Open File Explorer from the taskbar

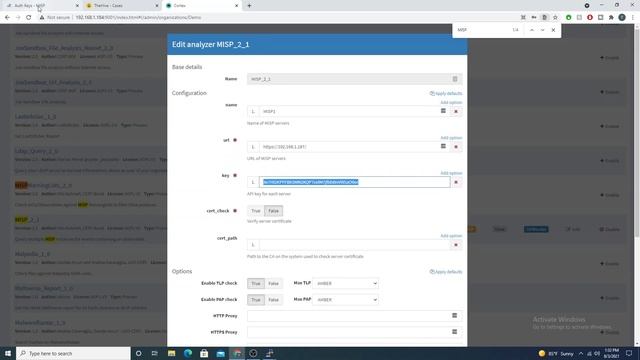[171, 353]
